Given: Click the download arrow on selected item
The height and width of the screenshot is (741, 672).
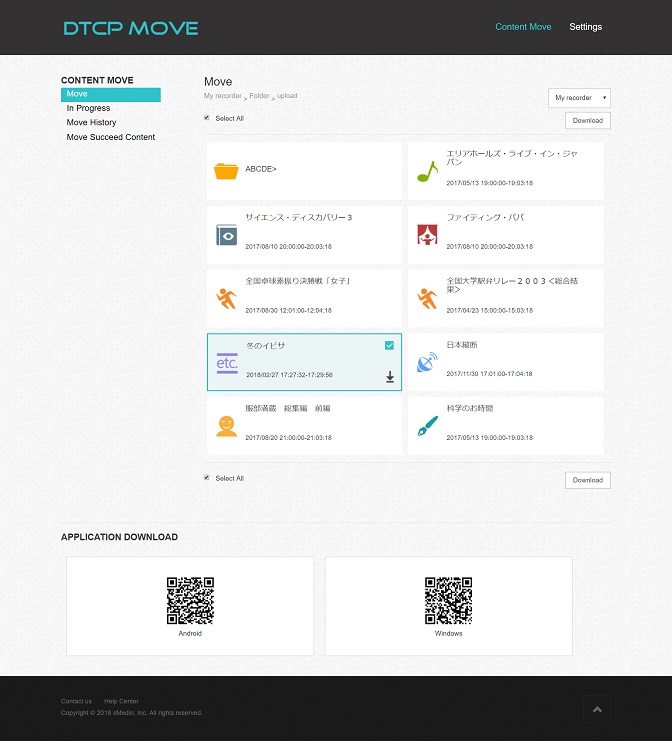Looking at the screenshot, I should tap(390, 377).
